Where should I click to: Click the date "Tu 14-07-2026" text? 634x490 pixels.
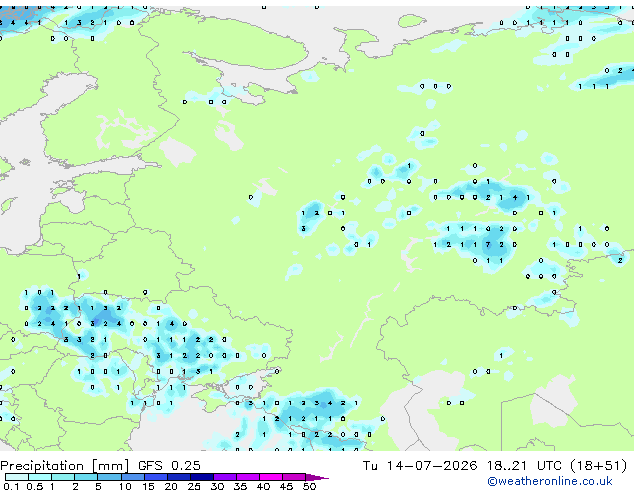[x=420, y=466]
